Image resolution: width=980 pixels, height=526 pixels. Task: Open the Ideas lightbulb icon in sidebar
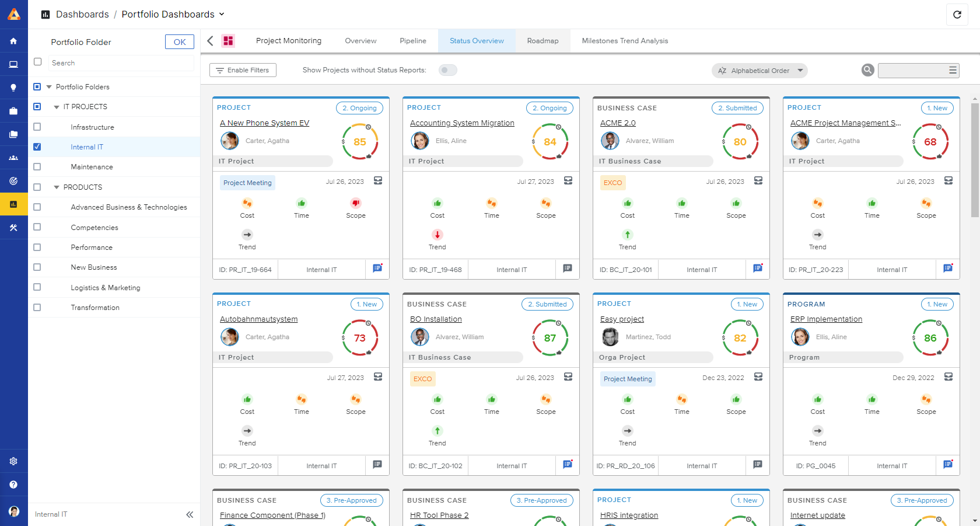coord(14,87)
